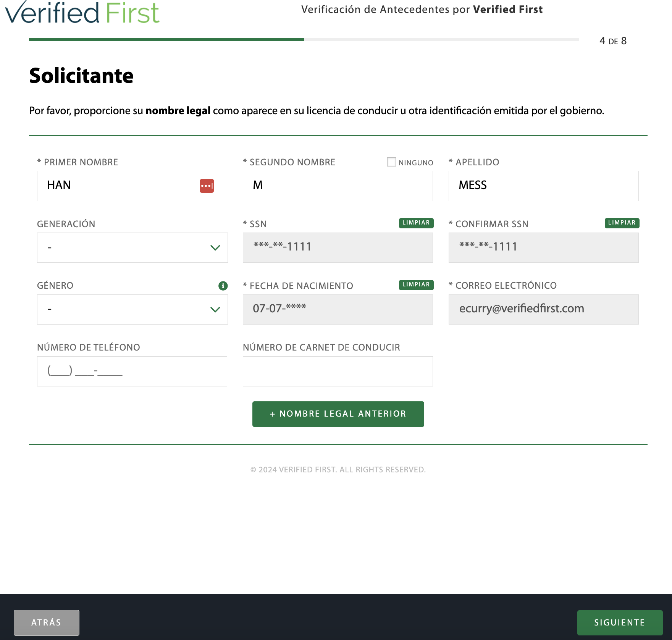Clear the Confirmar SSN field with Limpiar

pos(622,223)
